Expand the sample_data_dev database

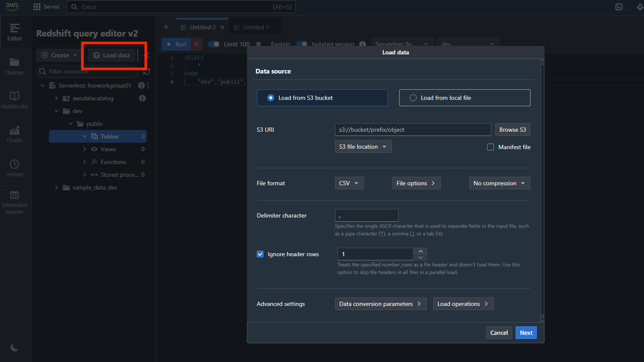tap(57, 187)
